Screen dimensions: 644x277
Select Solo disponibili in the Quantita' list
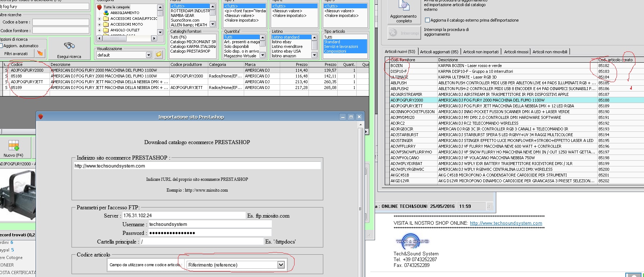point(241,46)
